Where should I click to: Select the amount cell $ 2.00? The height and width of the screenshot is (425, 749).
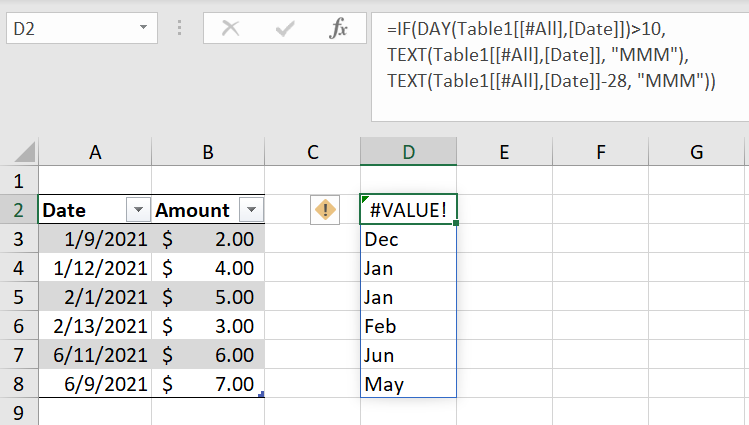pyautogui.click(x=208, y=239)
